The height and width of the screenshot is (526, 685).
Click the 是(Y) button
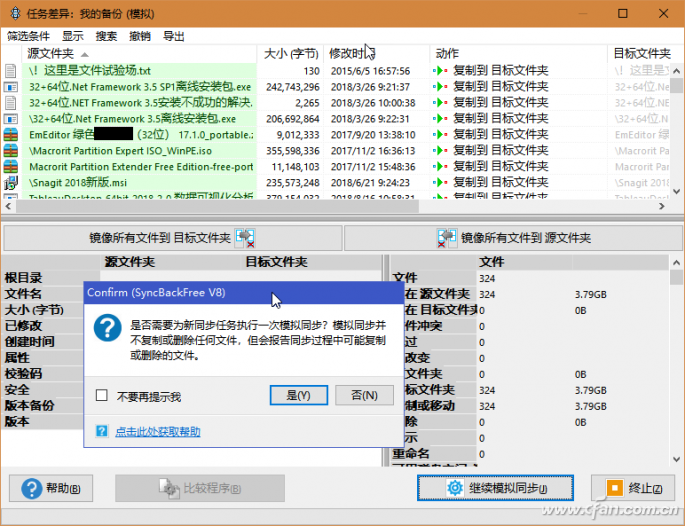tap(298, 395)
